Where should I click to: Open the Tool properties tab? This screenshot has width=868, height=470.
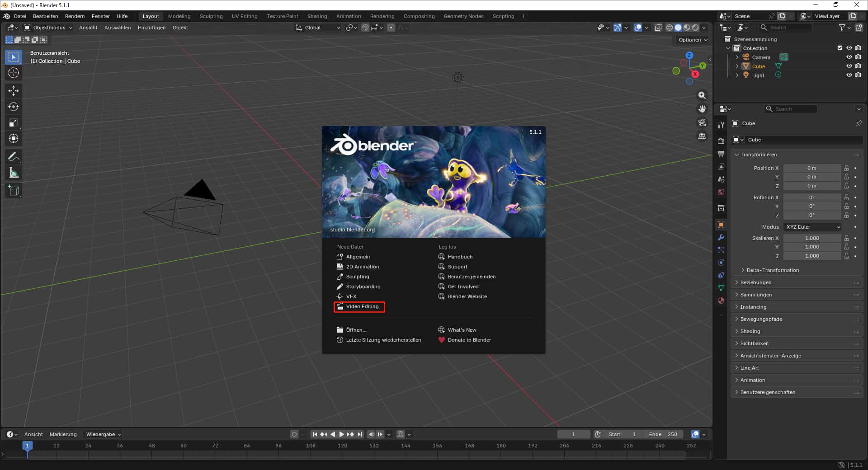[x=721, y=125]
